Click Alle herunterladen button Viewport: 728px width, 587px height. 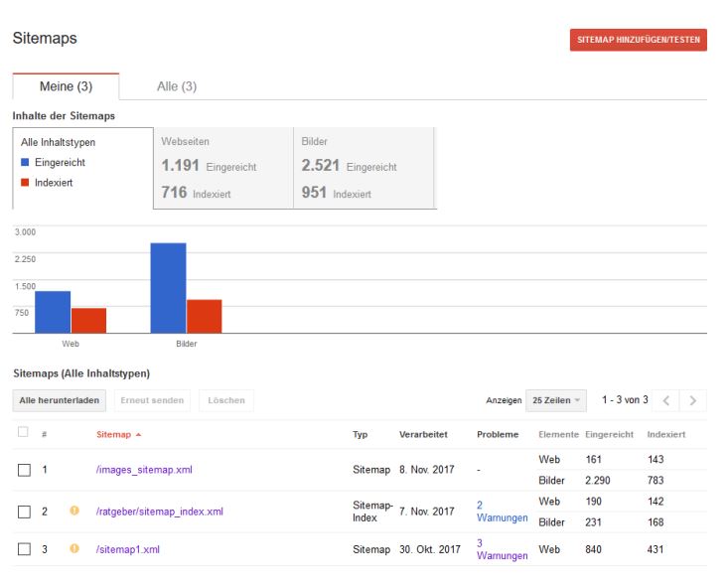pos(60,400)
